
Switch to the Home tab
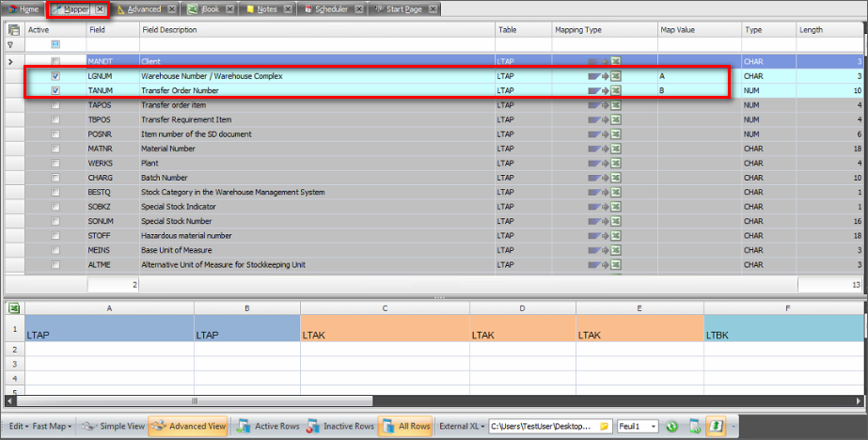coord(24,8)
